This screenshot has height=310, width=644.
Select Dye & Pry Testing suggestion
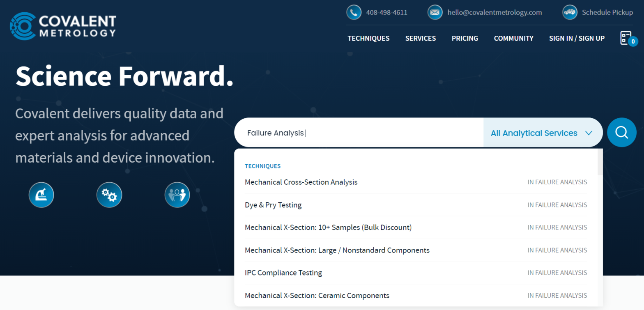(x=416, y=205)
